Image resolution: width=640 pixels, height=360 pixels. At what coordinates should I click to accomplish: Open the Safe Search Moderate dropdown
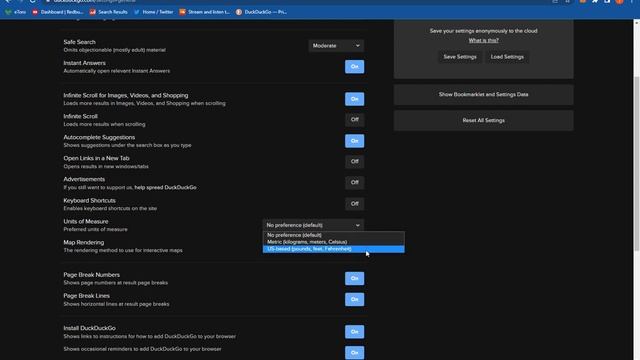pyautogui.click(x=336, y=46)
